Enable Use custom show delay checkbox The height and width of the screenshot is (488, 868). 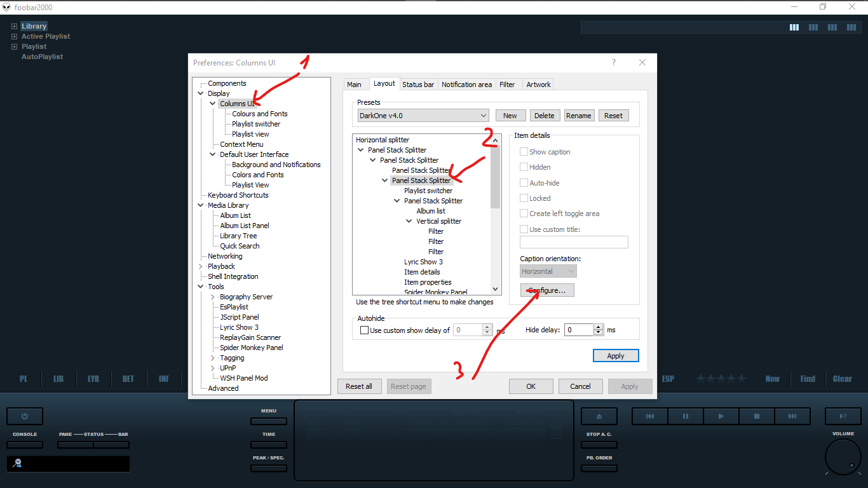point(364,330)
